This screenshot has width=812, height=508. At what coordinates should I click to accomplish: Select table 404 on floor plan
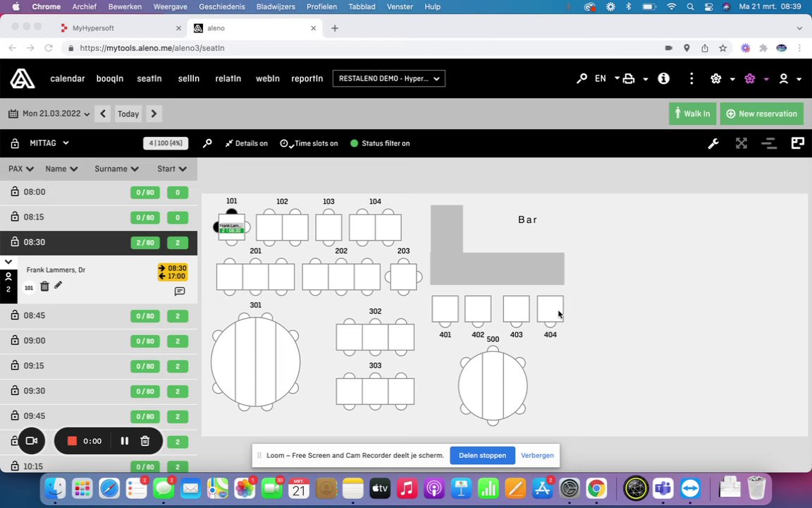[x=550, y=309]
